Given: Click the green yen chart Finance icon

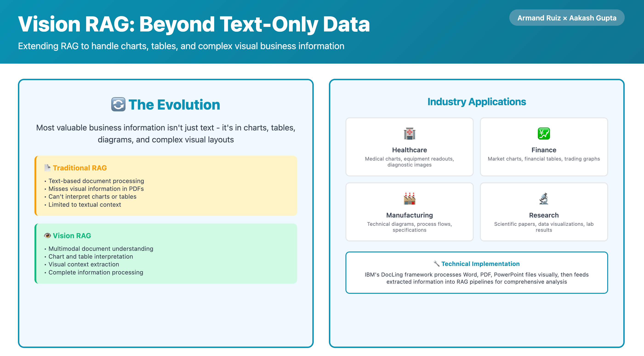Looking at the screenshot, I should tap(544, 134).
